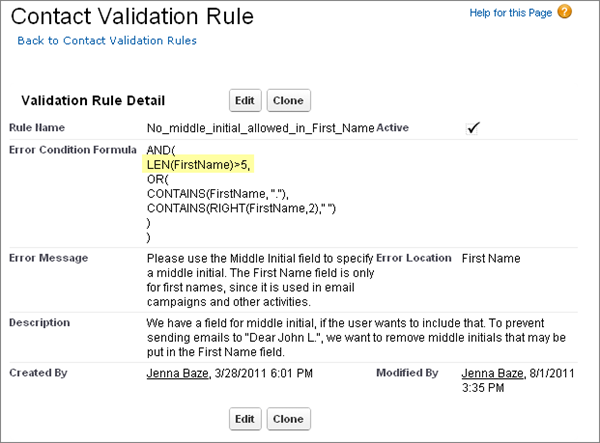Screen dimensions: 600x443
Task: Click the No_middle_initial_allowed_in_First_Name rule name
Action: click(x=260, y=129)
